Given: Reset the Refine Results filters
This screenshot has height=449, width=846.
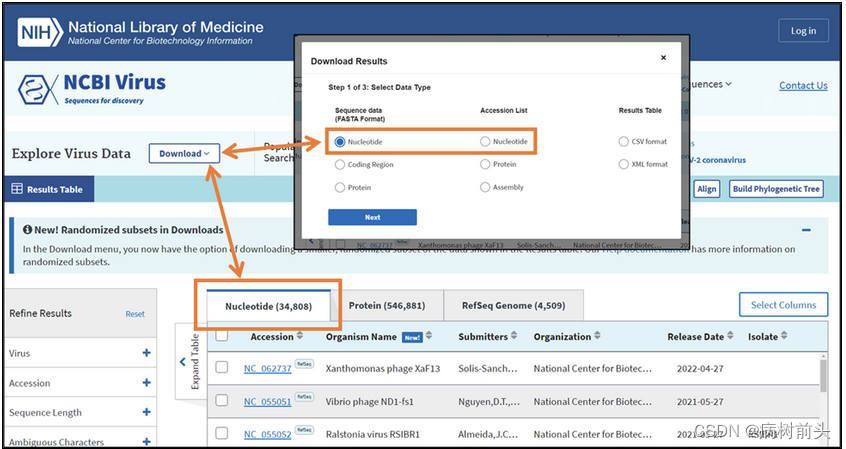Looking at the screenshot, I should click(x=135, y=314).
